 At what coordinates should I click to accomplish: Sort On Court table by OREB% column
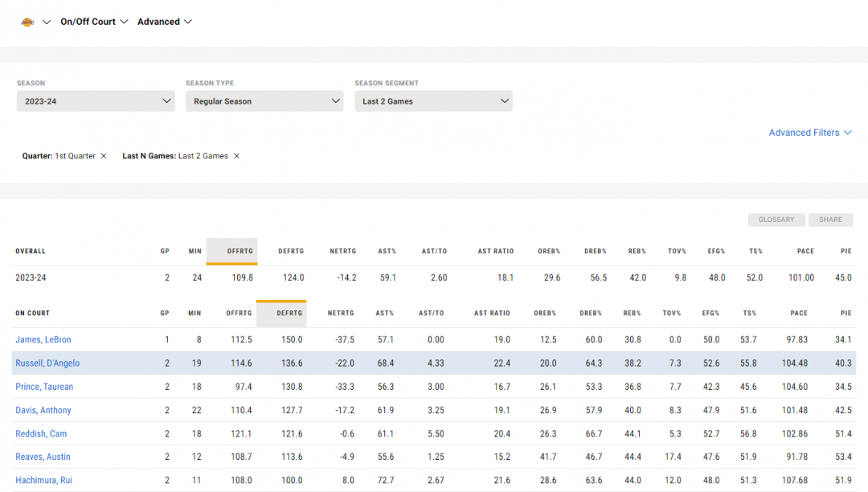[x=545, y=314]
